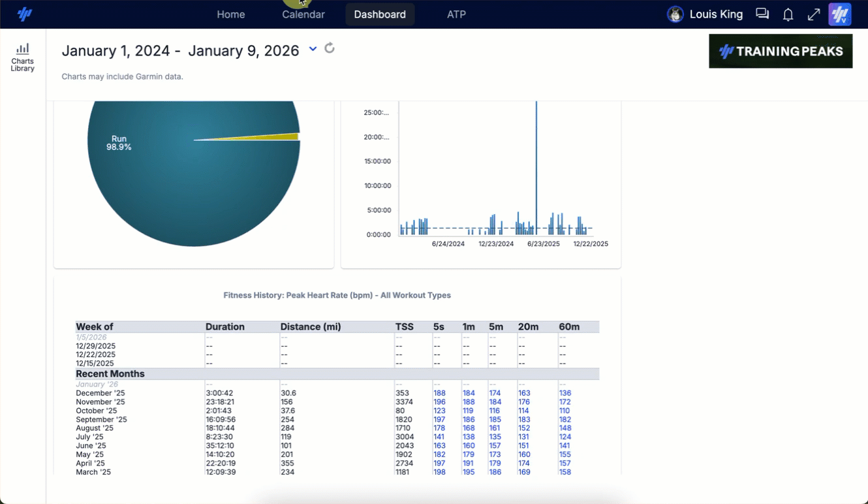Open the messages chat icon
This screenshot has width=868, height=504.
(x=762, y=14)
